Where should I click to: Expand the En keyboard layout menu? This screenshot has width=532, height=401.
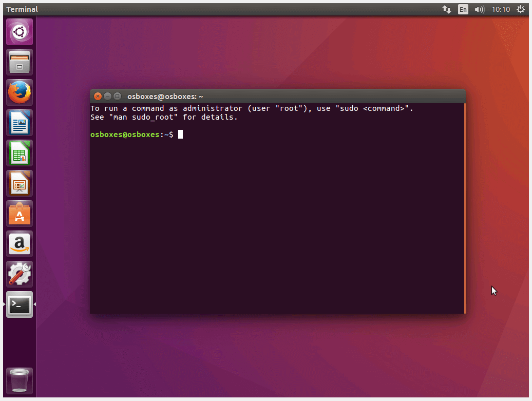(x=463, y=9)
